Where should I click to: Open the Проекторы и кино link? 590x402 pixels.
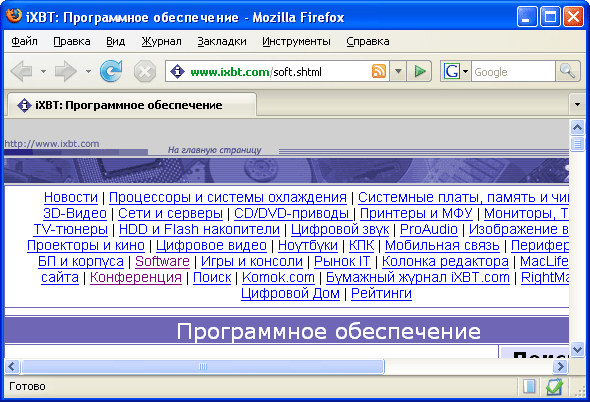86,245
